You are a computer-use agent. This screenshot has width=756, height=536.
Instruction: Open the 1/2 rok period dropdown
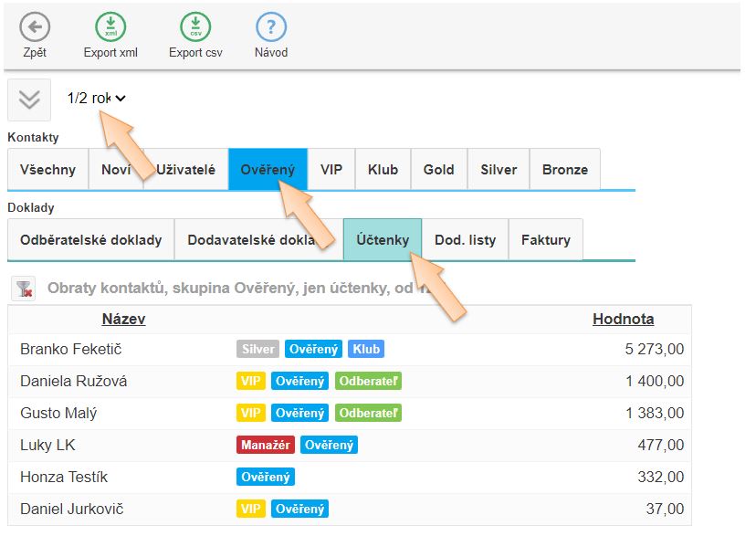point(96,99)
